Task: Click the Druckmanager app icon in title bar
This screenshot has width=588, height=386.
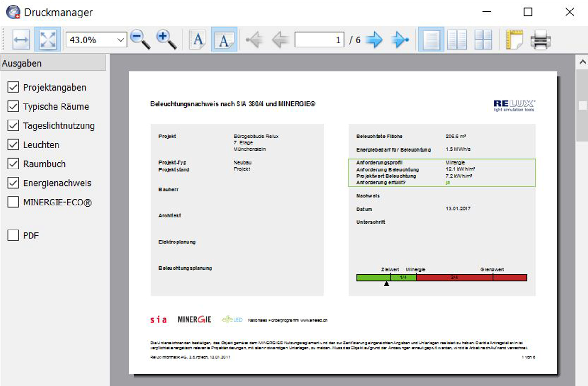Action: (13, 12)
